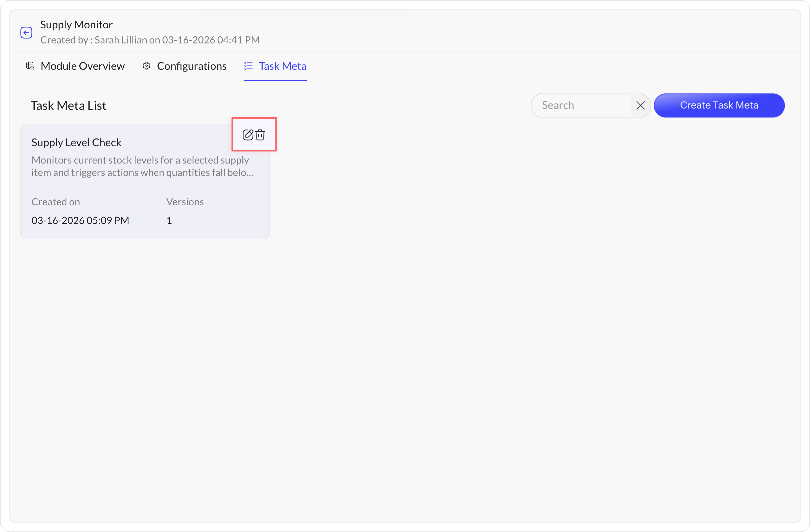
Task: Open the Supply Level Check card title
Action: (76, 142)
